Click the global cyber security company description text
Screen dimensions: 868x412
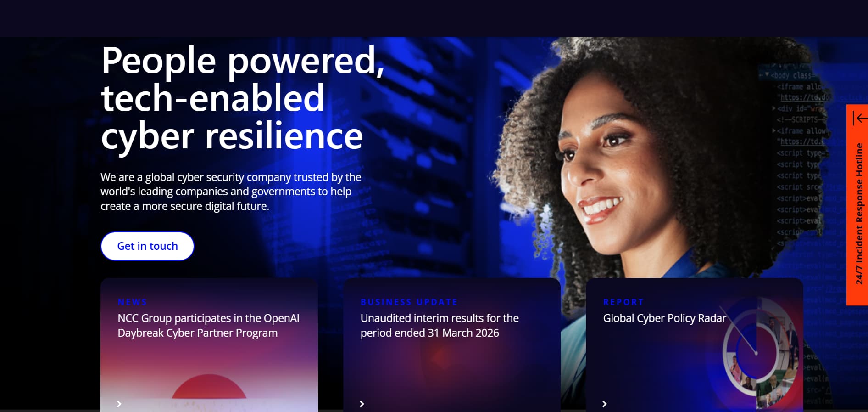click(x=231, y=192)
